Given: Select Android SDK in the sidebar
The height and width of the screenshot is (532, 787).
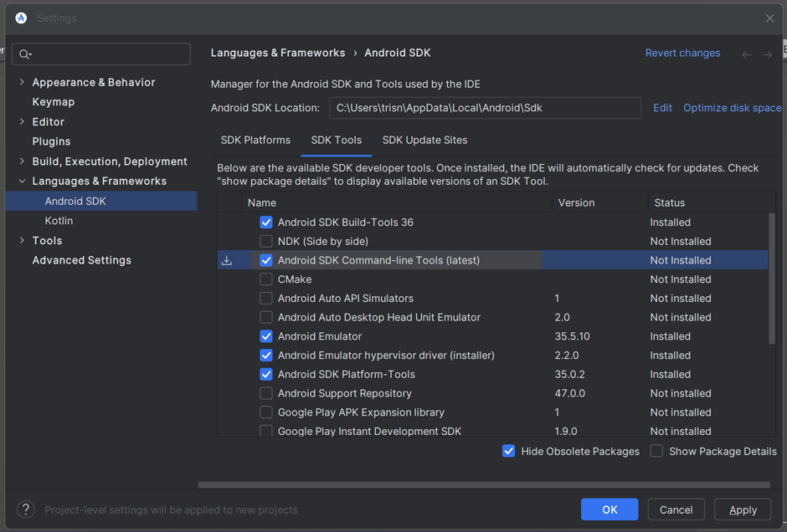Looking at the screenshot, I should pyautogui.click(x=100, y=201).
